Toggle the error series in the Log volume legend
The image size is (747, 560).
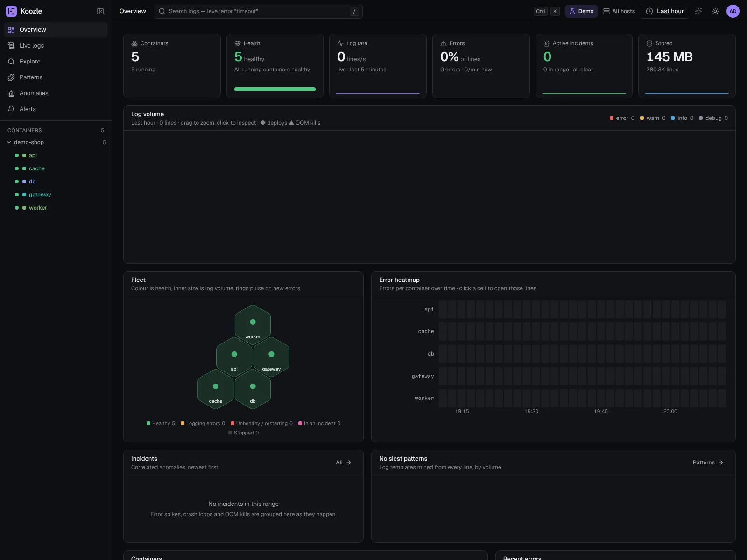(622, 118)
